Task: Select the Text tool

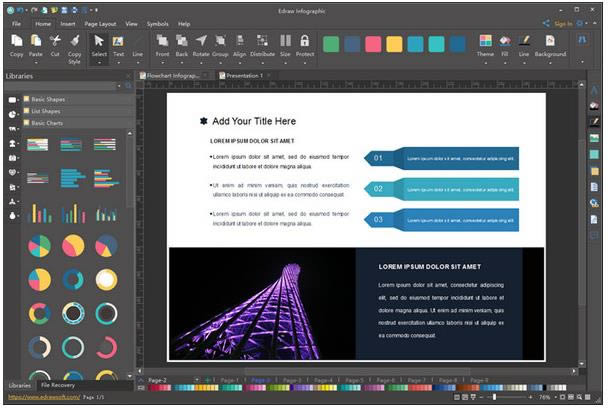Action: pos(118,46)
